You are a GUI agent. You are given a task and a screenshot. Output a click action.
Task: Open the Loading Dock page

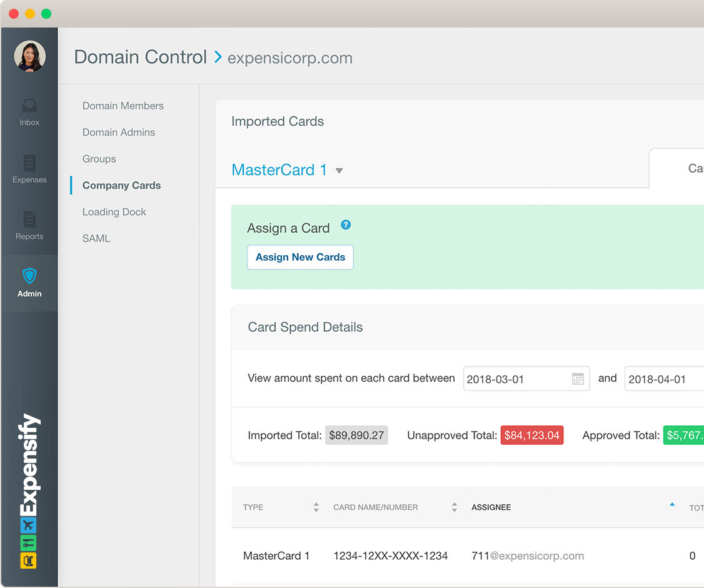point(114,212)
